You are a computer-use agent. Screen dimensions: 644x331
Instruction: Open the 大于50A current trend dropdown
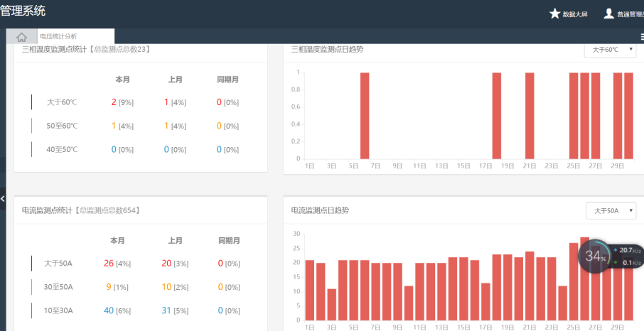[x=610, y=211]
